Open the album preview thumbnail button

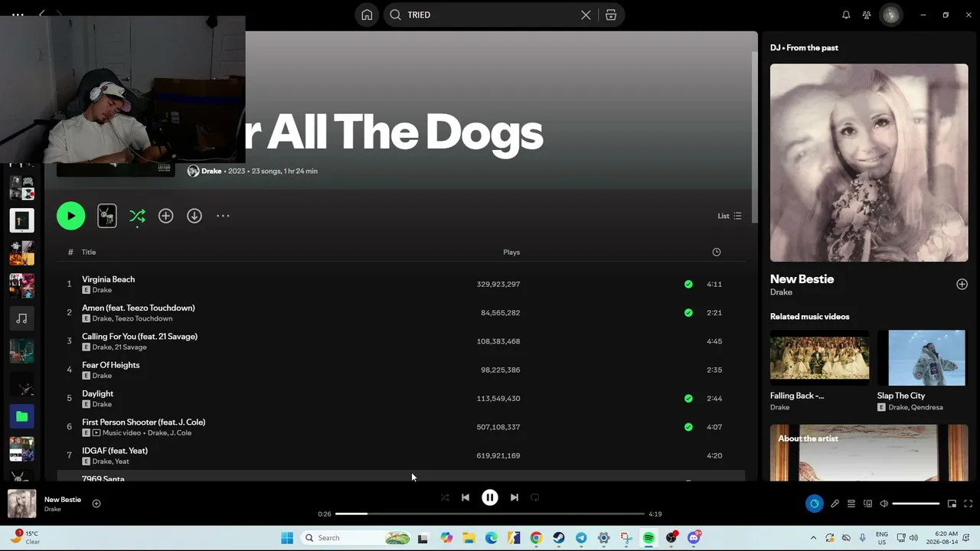pyautogui.click(x=107, y=216)
